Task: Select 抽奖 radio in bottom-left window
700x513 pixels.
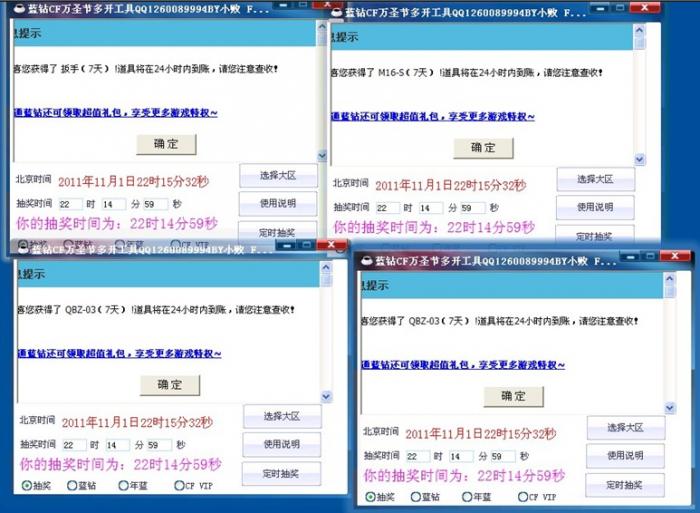Action: click(27, 485)
